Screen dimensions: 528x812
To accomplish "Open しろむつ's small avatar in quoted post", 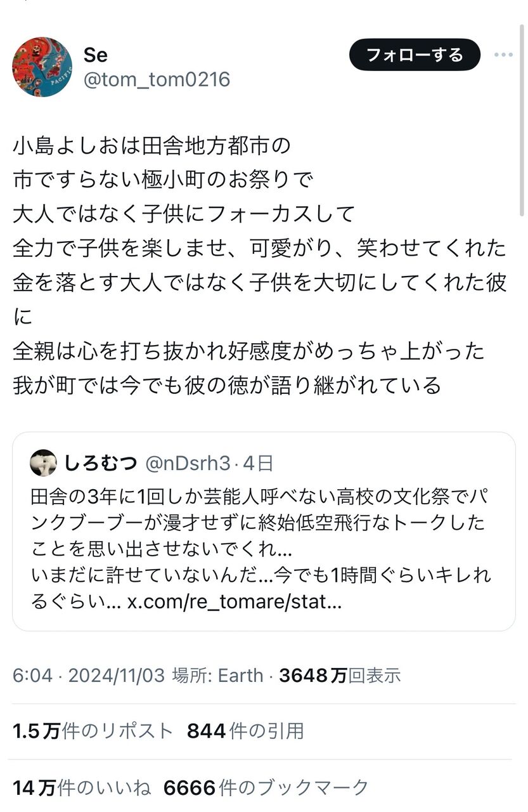I will [43, 463].
